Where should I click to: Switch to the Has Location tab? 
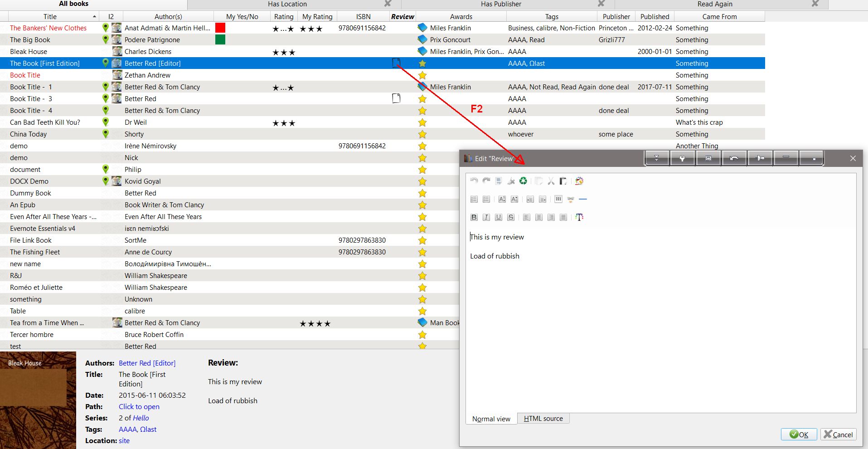coord(287,4)
